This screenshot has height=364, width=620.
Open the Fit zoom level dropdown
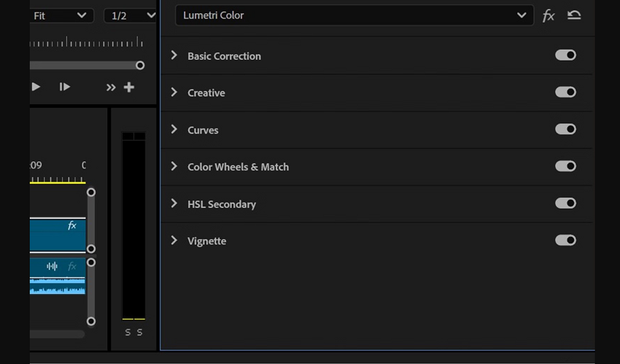coord(61,16)
